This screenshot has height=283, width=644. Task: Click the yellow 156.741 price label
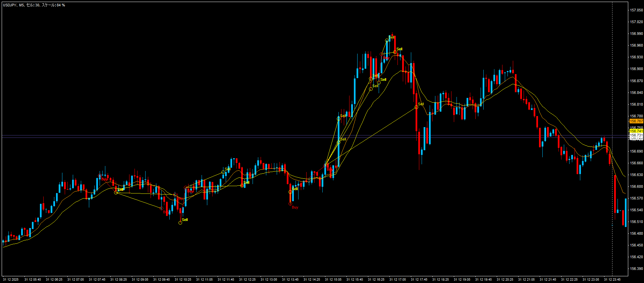pos(636,131)
